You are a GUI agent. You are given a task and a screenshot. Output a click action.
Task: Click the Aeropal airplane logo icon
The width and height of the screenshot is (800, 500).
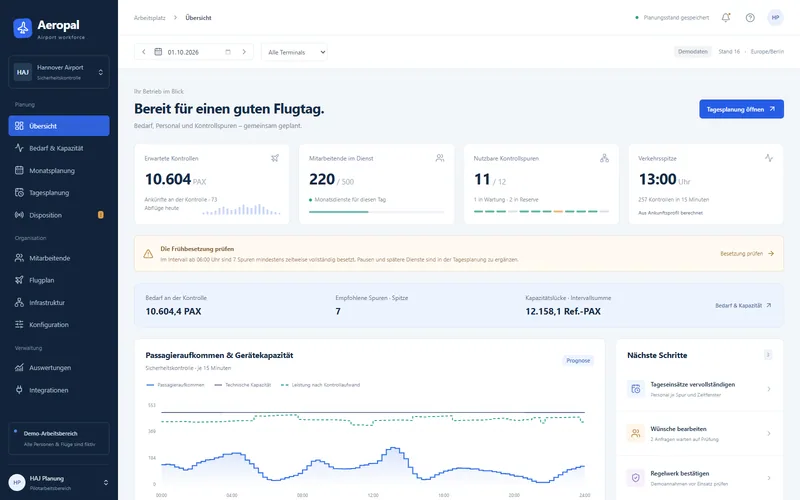[22, 28]
